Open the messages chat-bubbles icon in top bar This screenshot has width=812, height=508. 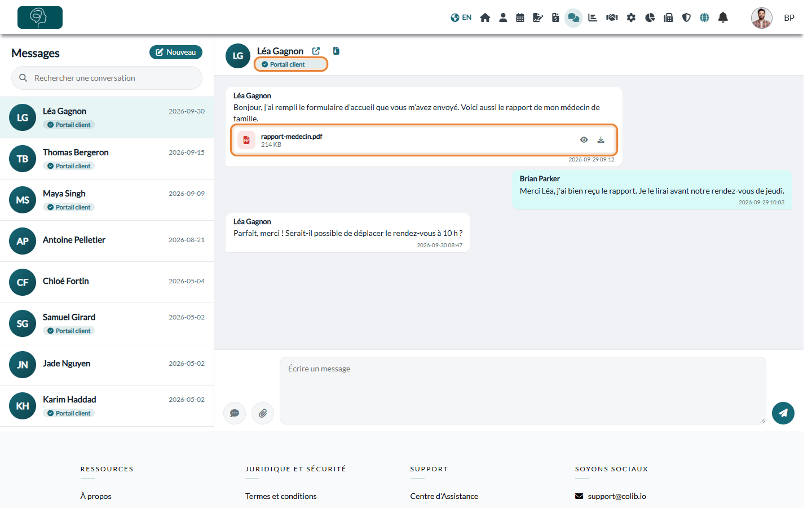[x=573, y=17]
